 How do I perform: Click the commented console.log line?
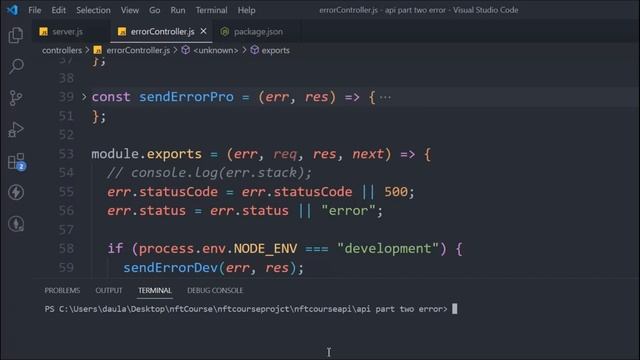coord(209,173)
